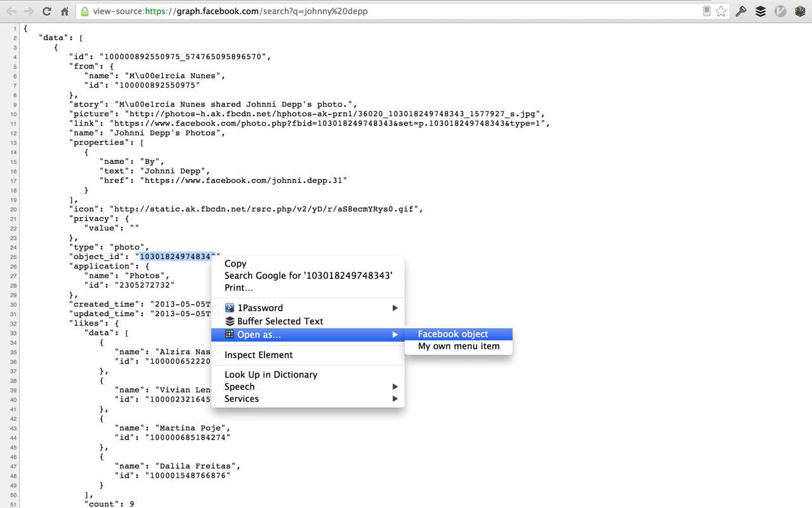Click the Open as... menu entry

tap(308, 335)
